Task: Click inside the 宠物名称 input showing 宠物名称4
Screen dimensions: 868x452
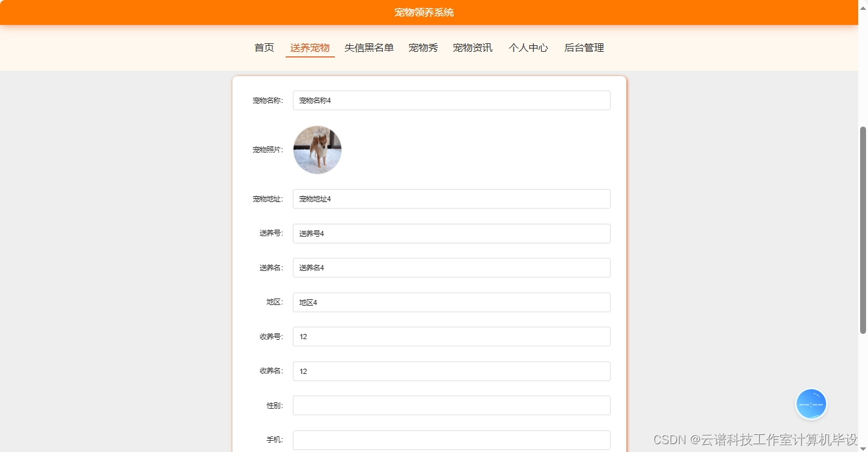Action: (x=451, y=100)
